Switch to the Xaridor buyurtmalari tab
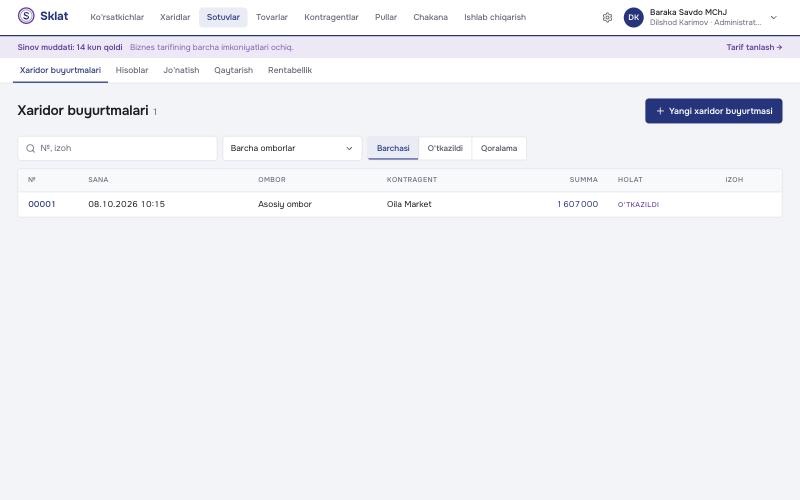This screenshot has height=500, width=800. [x=60, y=70]
